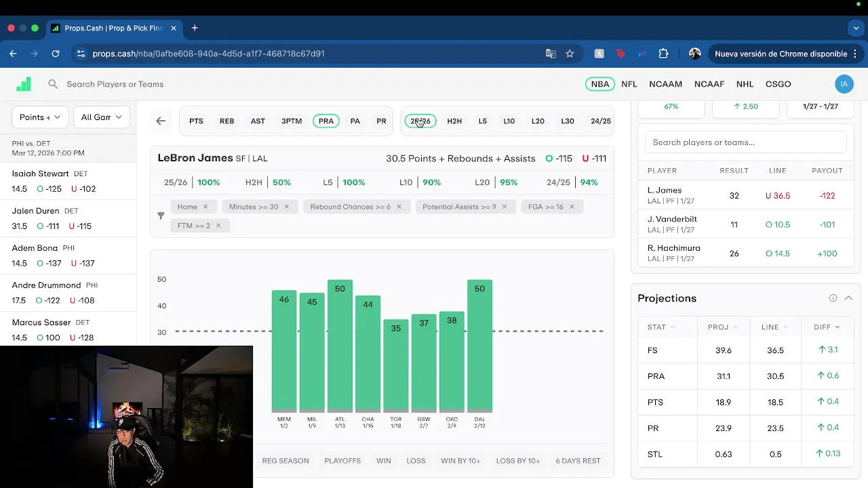This screenshot has height=488, width=868.
Task: Sort projections by LINE column
Action: (774, 327)
